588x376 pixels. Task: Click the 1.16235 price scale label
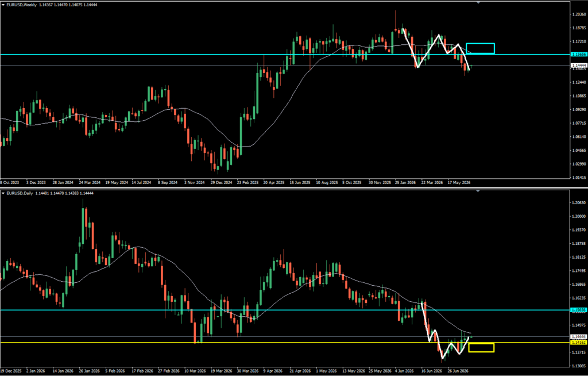579,298
